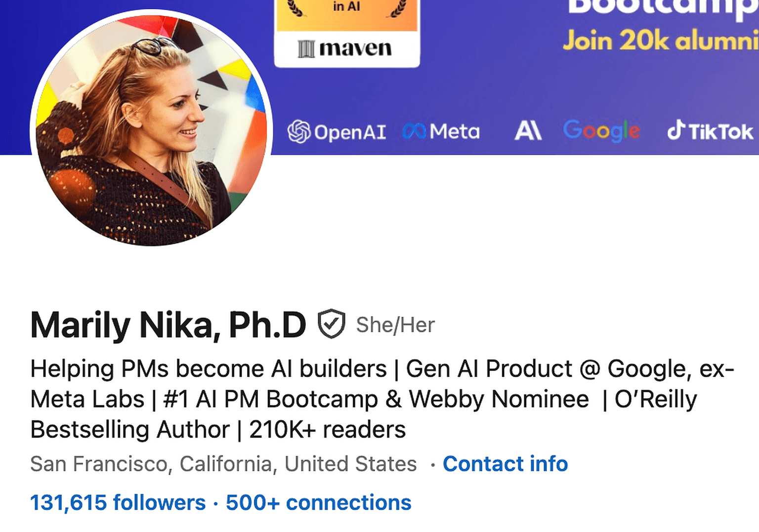Open the Contact info link

(505, 464)
